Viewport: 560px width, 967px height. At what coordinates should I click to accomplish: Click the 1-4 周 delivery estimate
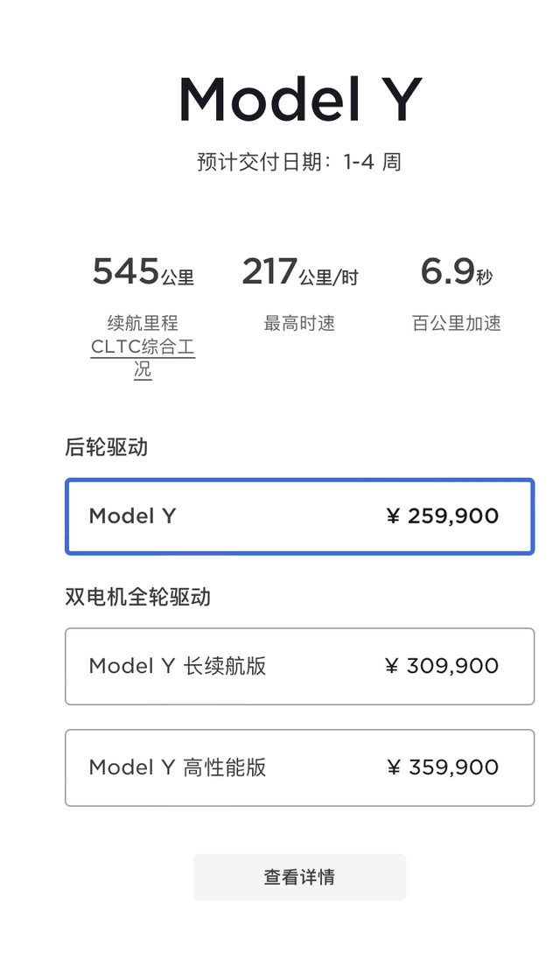[x=372, y=162]
